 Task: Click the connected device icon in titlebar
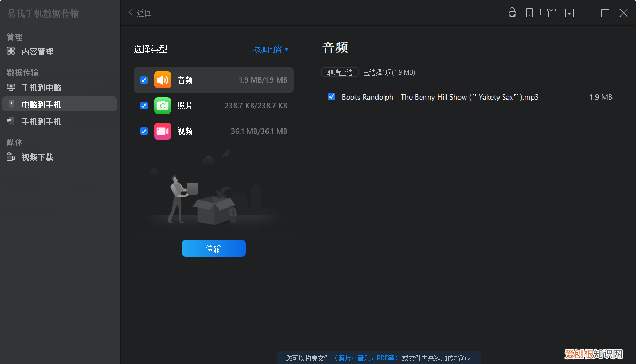point(529,13)
